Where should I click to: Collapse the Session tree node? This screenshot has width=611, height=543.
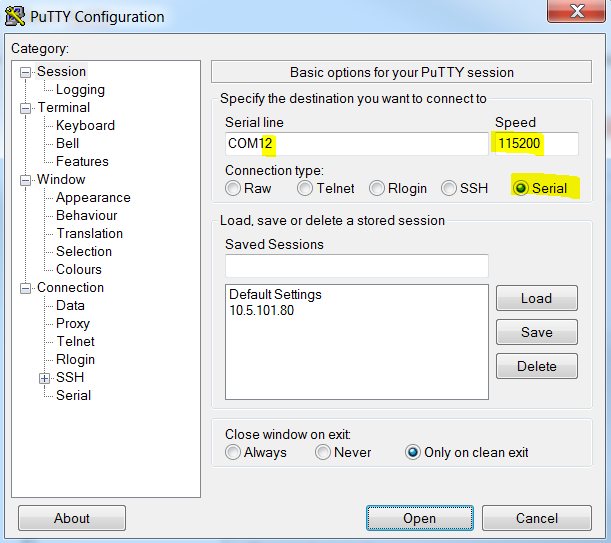coord(26,72)
